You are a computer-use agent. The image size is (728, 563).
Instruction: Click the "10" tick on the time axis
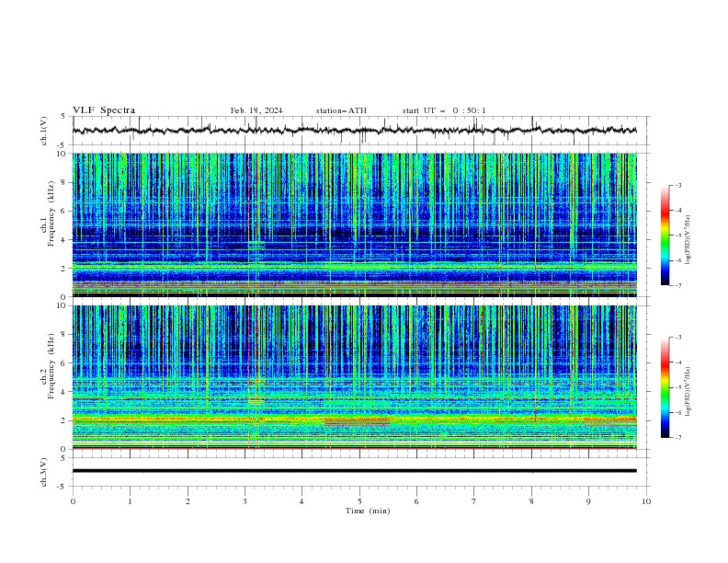pyautogui.click(x=646, y=501)
